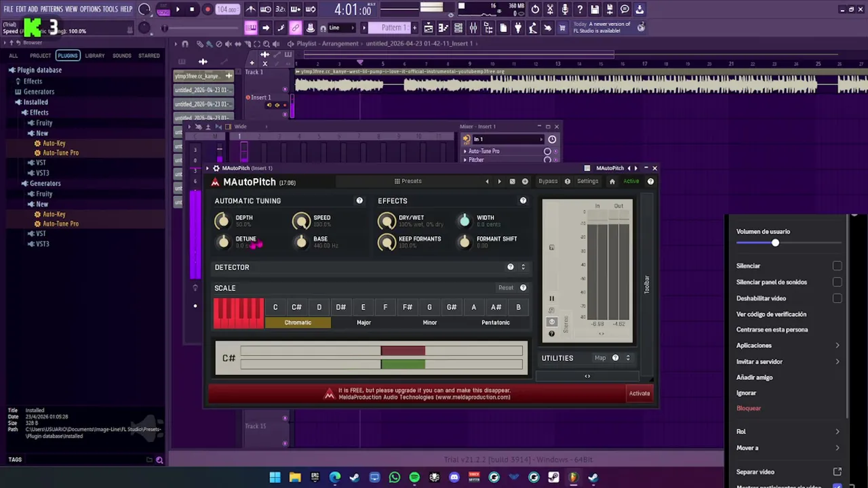
Task: Click the MAutoPitch random preset dice icon
Action: click(x=512, y=181)
